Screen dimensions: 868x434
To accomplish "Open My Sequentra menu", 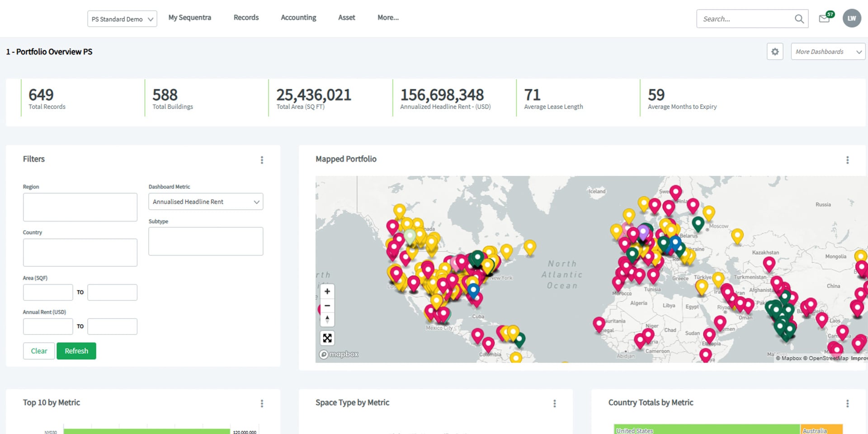I will [189, 18].
